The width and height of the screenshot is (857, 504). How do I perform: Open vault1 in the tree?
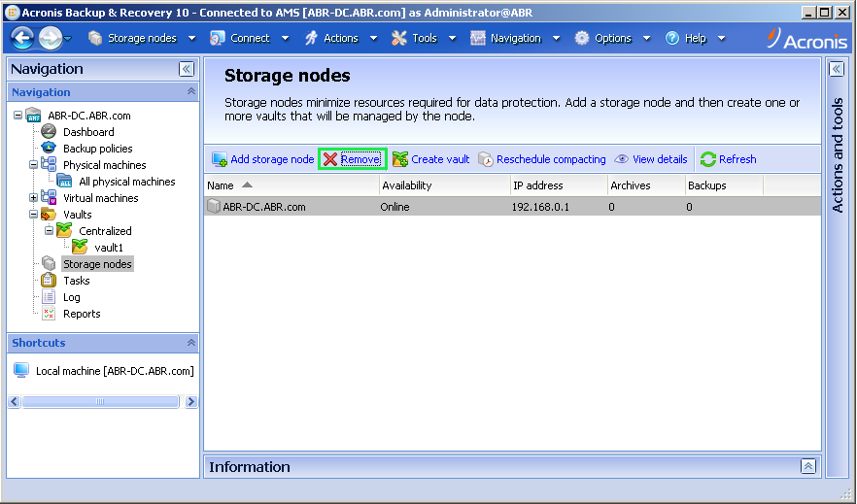click(108, 248)
